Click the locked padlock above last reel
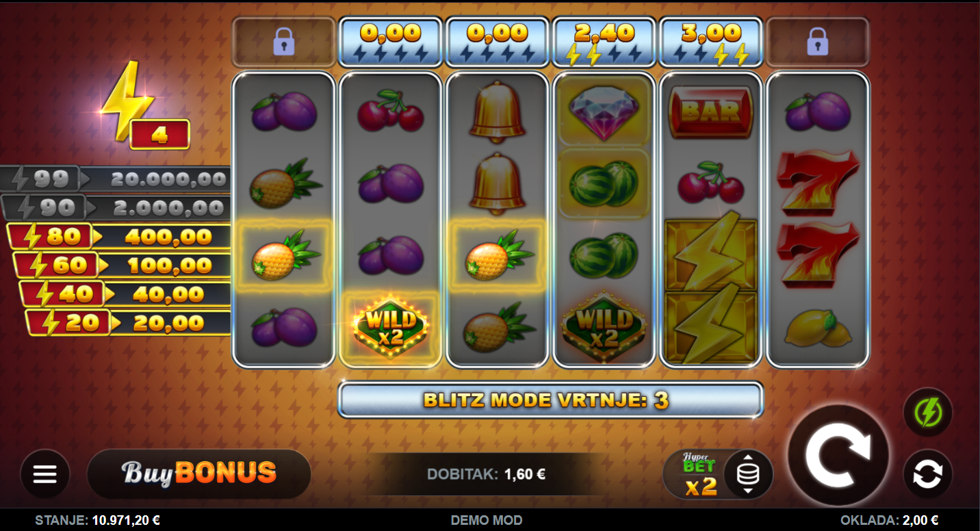The image size is (980, 531). pyautogui.click(x=818, y=42)
